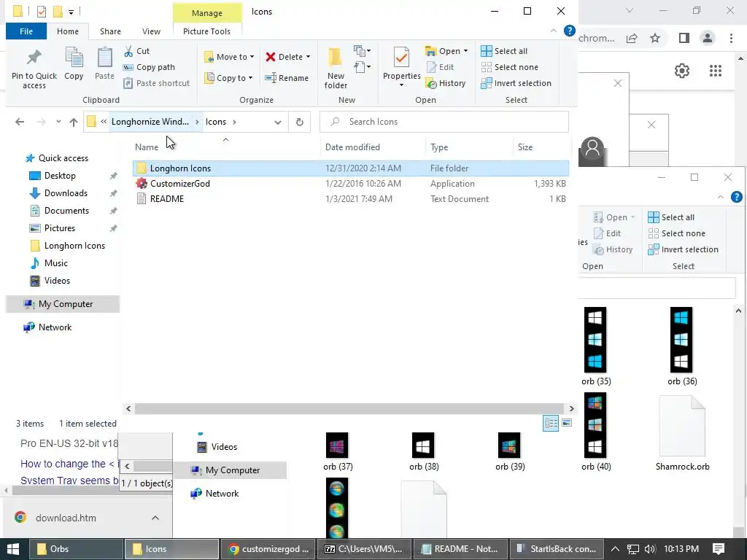747x560 pixels.
Task: Select the Longhorn Icons folder row
Action: coord(351,168)
